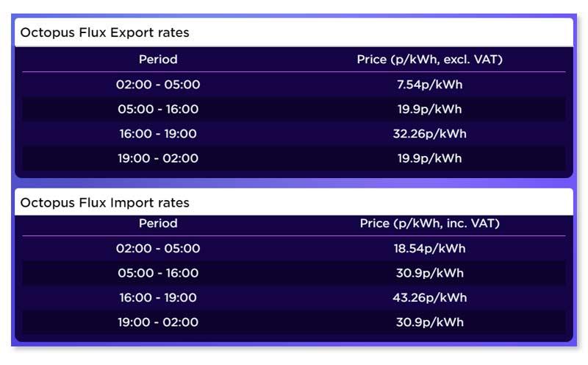Select the Price inc. VAT column header
The width and height of the screenshot is (588, 365).
(429, 224)
